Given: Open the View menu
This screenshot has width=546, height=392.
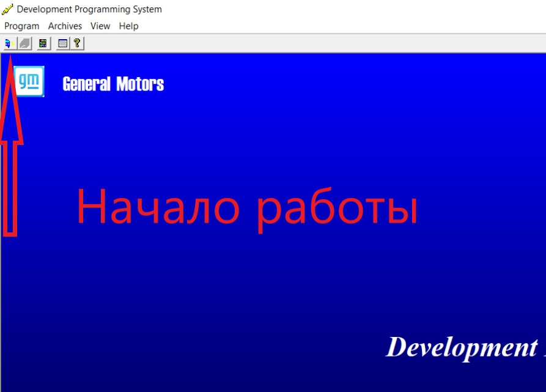Looking at the screenshot, I should pos(100,26).
